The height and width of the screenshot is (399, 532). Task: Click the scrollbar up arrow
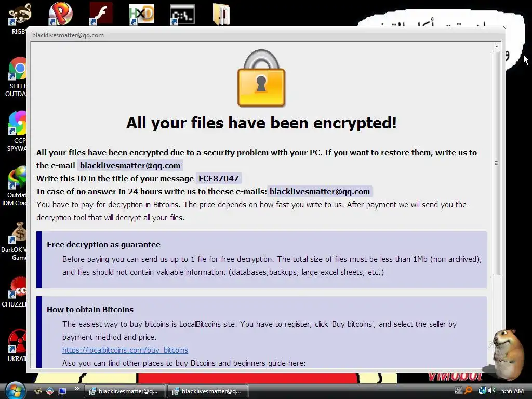pyautogui.click(x=496, y=46)
